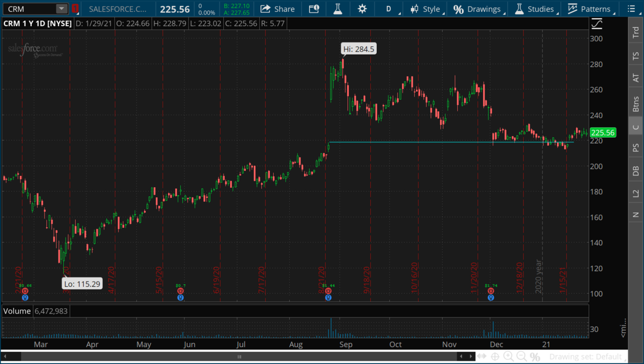644x364 pixels.
Task: Click the scrollbar left arrow
Action: pos(5,356)
